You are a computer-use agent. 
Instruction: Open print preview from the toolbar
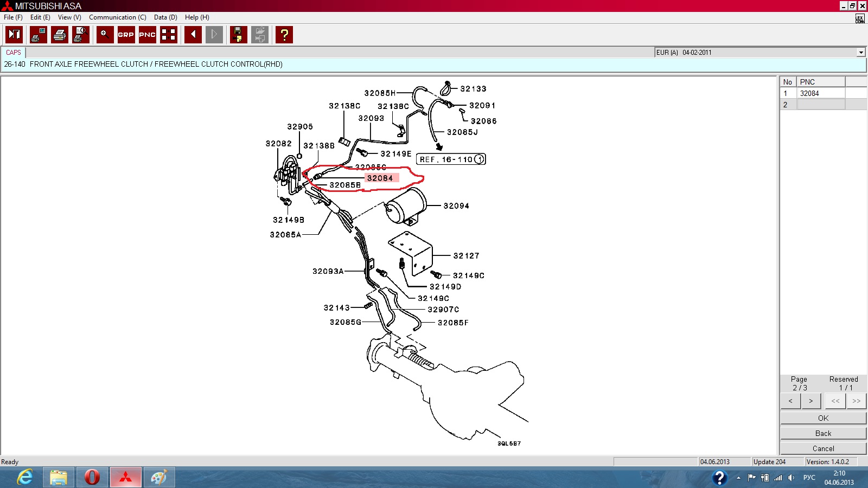[x=81, y=35]
